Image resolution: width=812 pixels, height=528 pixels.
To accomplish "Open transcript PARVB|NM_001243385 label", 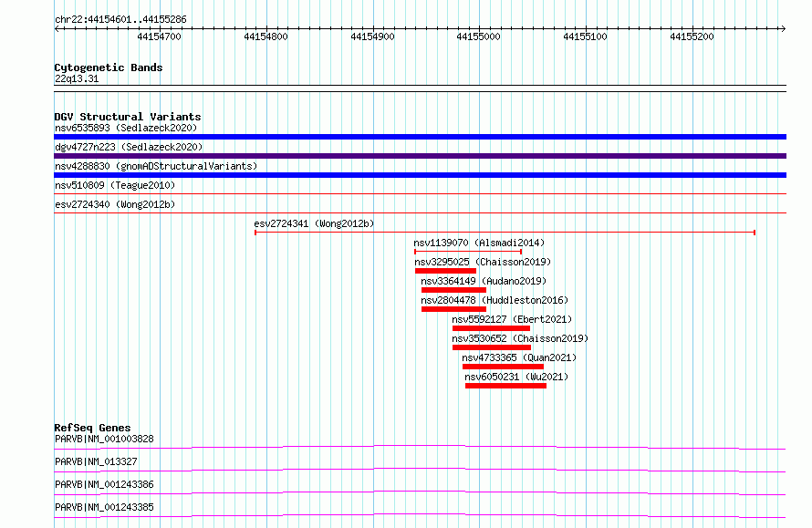I will pos(104,507).
